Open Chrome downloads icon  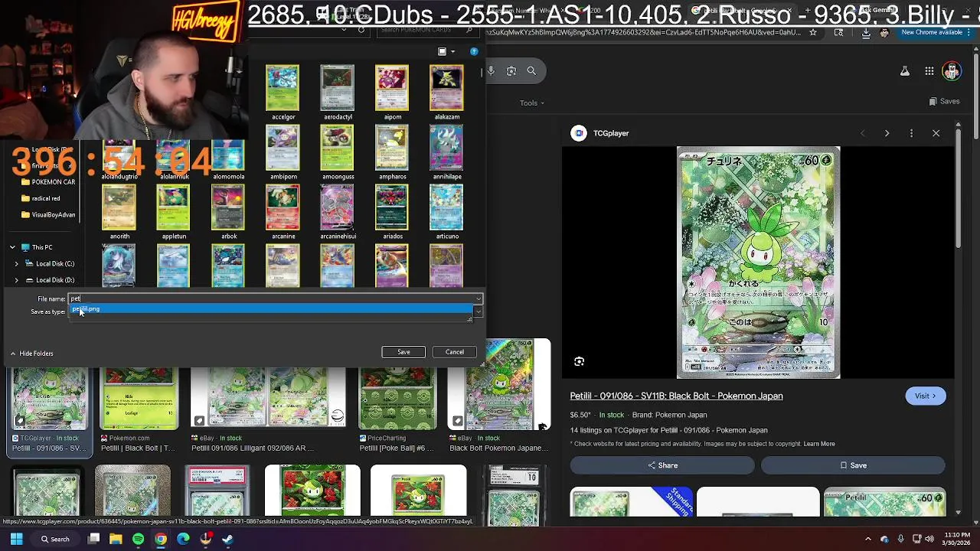pos(866,33)
